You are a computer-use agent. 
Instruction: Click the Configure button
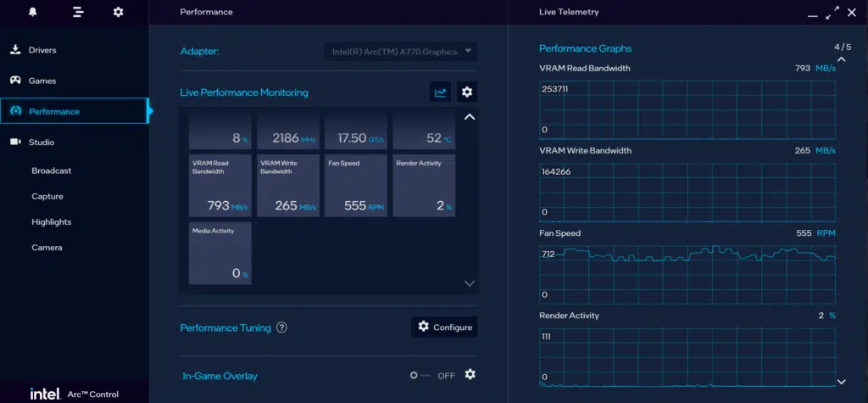point(444,327)
